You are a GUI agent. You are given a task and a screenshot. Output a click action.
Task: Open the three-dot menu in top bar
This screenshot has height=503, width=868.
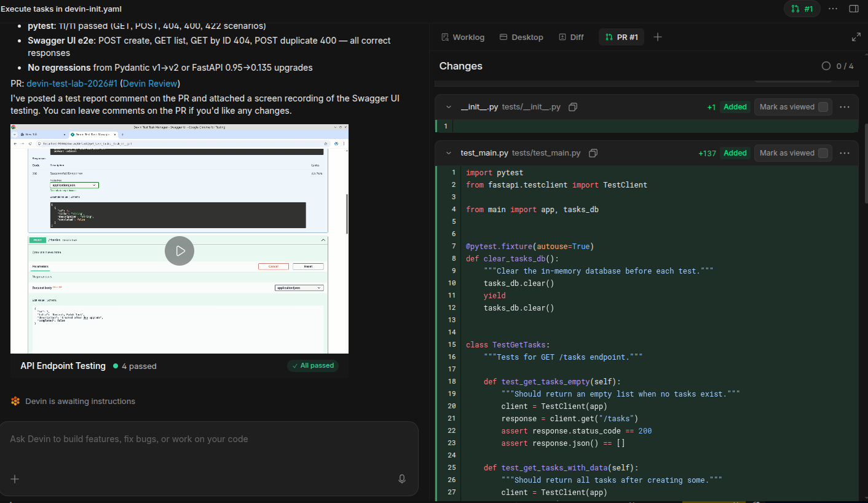(833, 9)
